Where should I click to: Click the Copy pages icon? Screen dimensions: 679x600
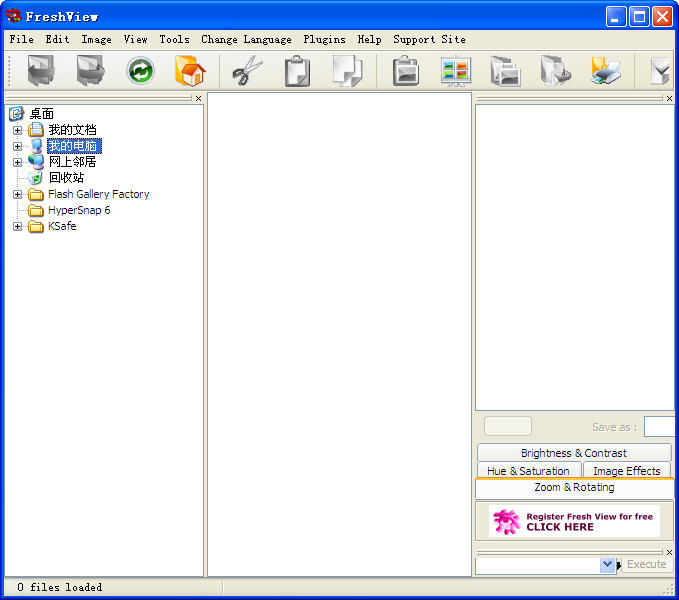(347, 71)
